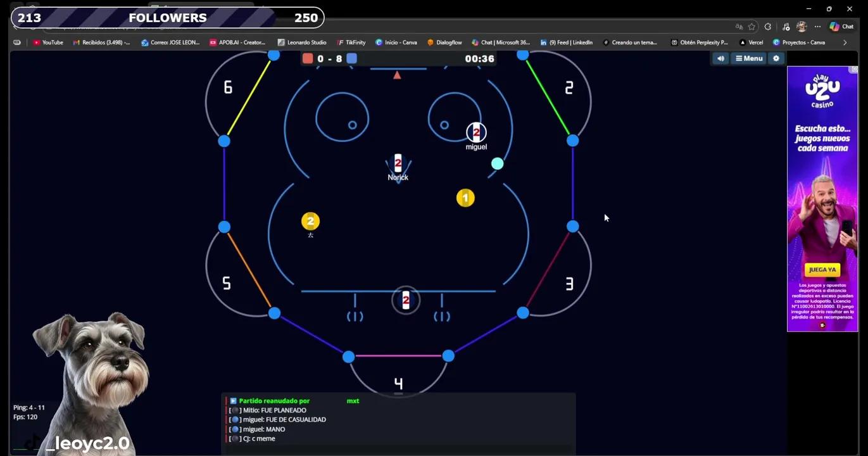
Task: Open the browser three-dots menu
Action: click(x=817, y=27)
